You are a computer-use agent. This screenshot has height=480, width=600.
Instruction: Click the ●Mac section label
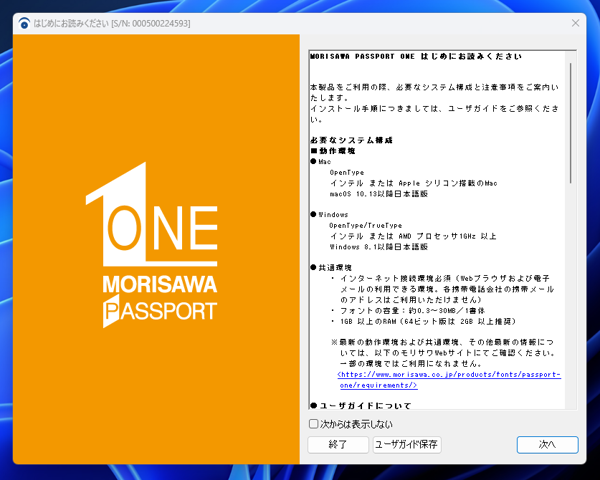point(321,162)
